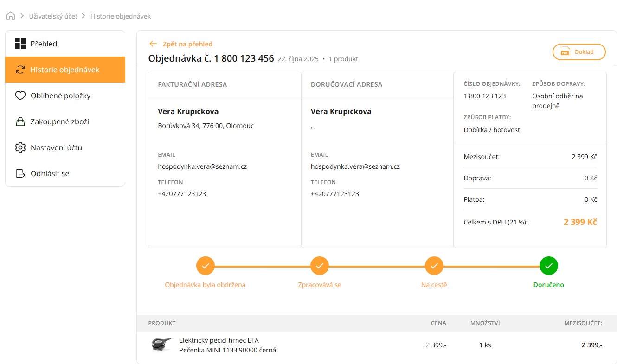Click the Na cestě progress step circle
Viewport: 617px width, 364px height.
point(434,266)
